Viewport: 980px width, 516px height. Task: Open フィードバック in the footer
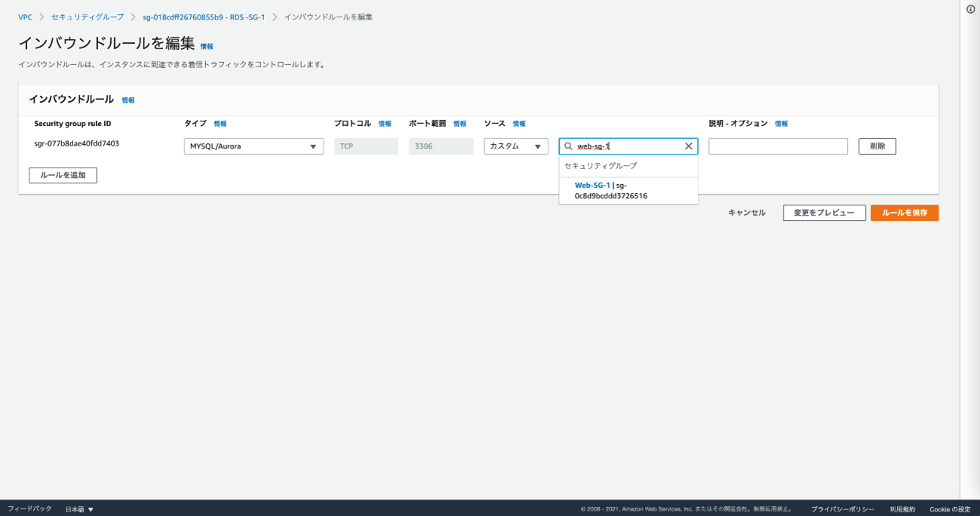29,509
